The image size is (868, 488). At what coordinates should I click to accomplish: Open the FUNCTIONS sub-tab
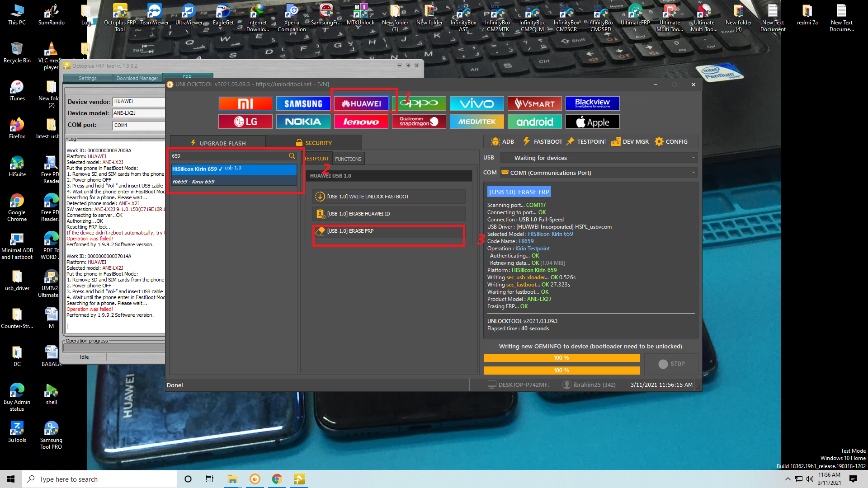point(348,159)
